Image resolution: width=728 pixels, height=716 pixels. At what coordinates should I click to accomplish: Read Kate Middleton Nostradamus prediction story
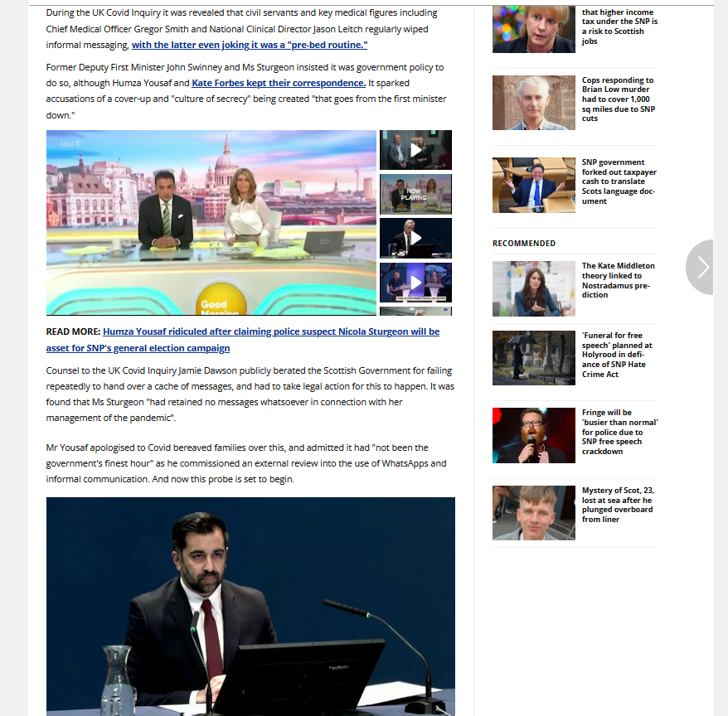[x=618, y=280]
